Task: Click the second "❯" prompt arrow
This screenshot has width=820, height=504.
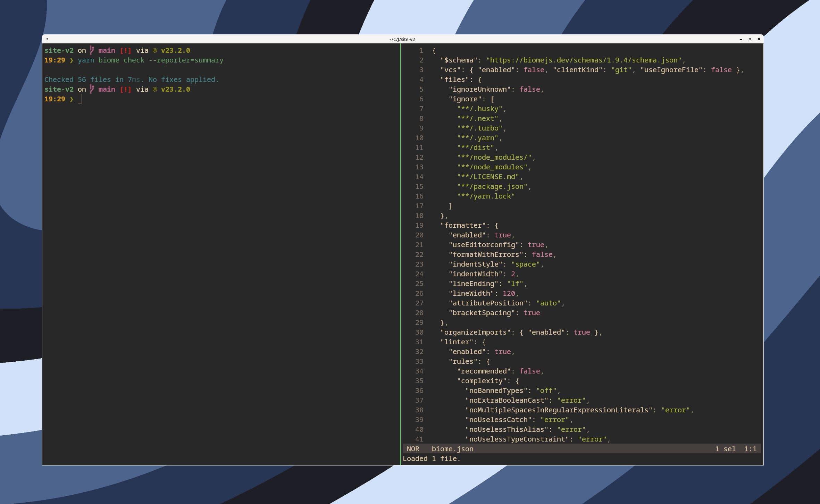Action: (71, 99)
